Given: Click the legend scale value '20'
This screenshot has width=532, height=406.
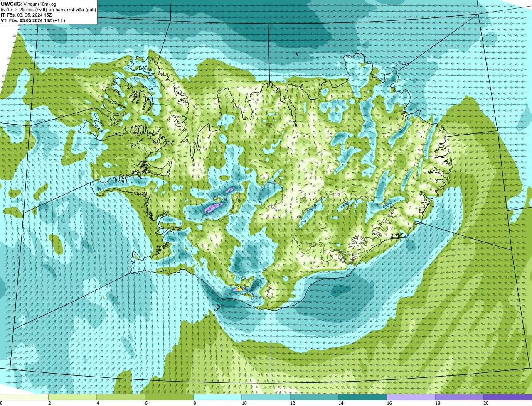Looking at the screenshot, I should pos(486,403).
